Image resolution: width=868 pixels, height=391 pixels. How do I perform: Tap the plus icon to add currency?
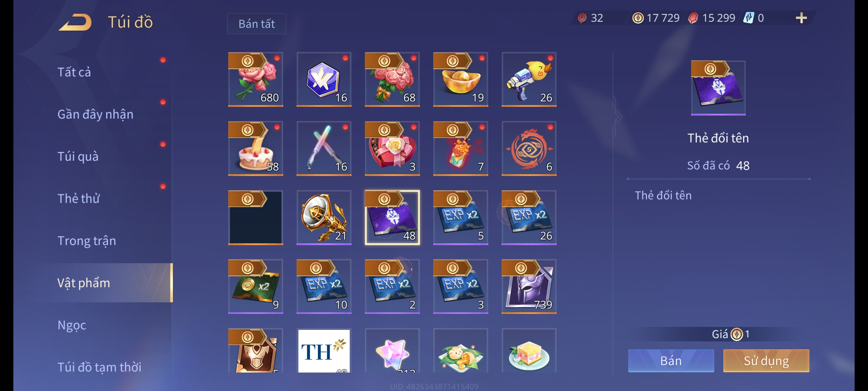pos(801,18)
